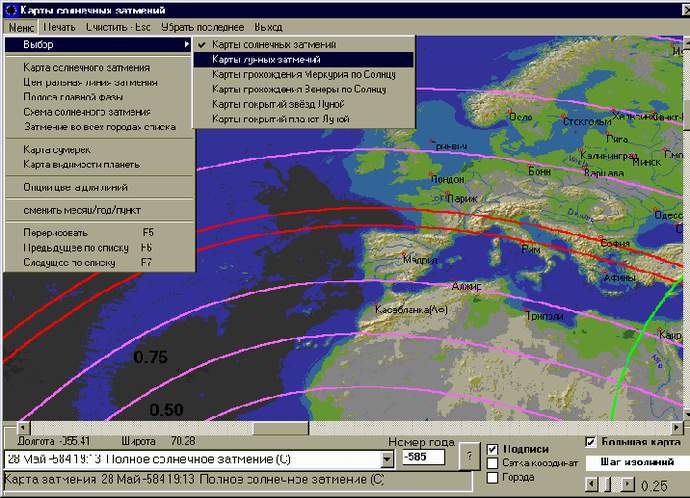
Task: Open Карта видимости планеты entry
Action: pyautogui.click(x=99, y=165)
